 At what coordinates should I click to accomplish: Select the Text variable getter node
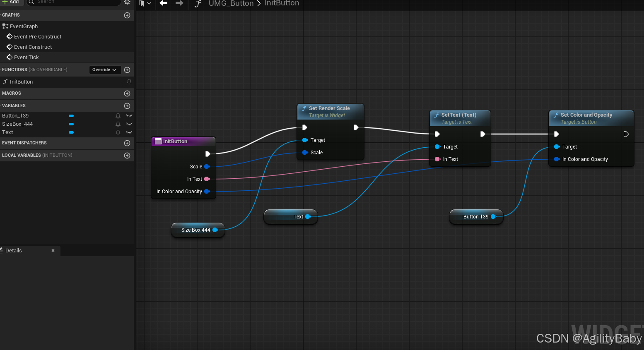click(291, 217)
